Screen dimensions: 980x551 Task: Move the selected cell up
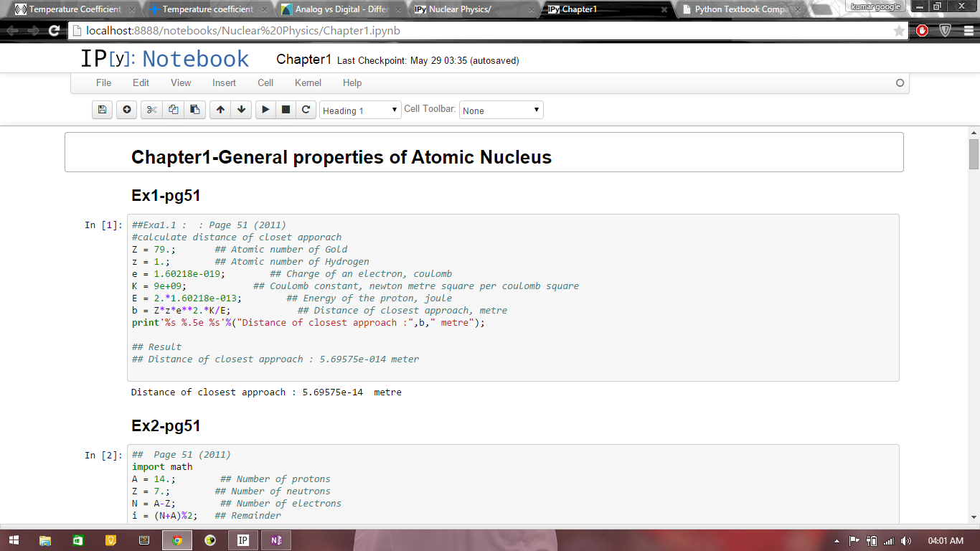click(220, 110)
